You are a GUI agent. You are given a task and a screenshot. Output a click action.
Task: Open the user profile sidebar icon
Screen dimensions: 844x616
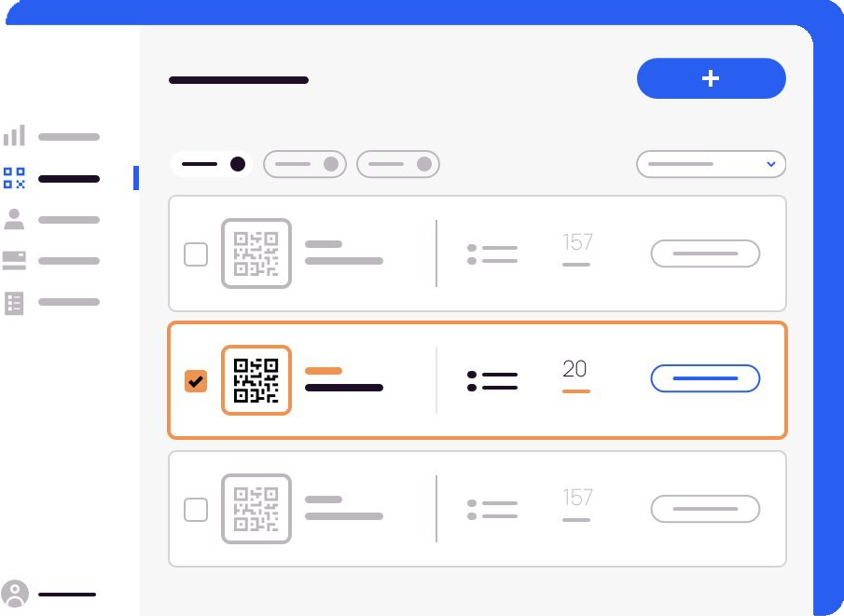pos(14,219)
